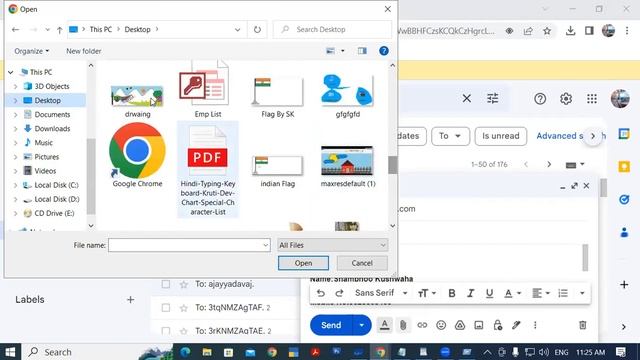Viewport: 640px width, 360px height.
Task: Click the navigation pane vertical scrollbar
Action: coord(91,176)
